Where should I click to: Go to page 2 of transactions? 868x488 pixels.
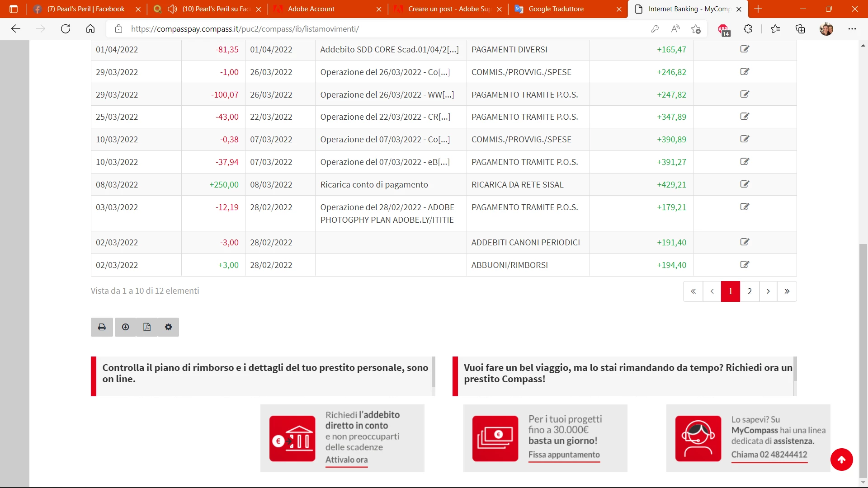click(750, 291)
